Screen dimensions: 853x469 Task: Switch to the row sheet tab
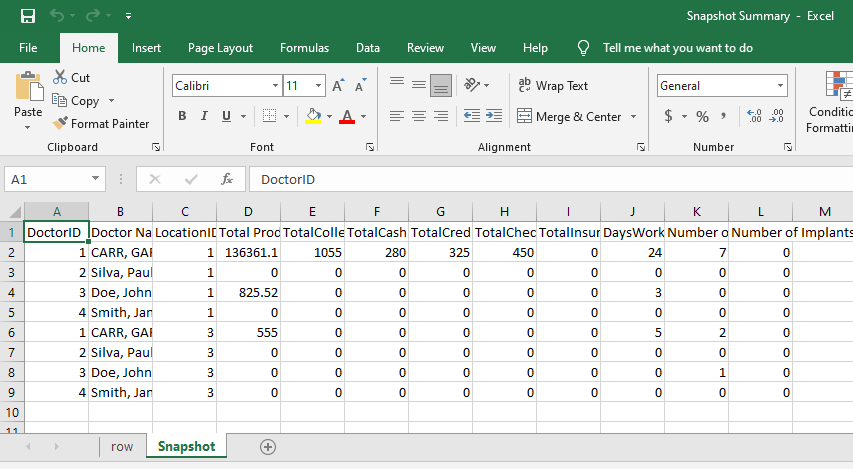point(122,447)
